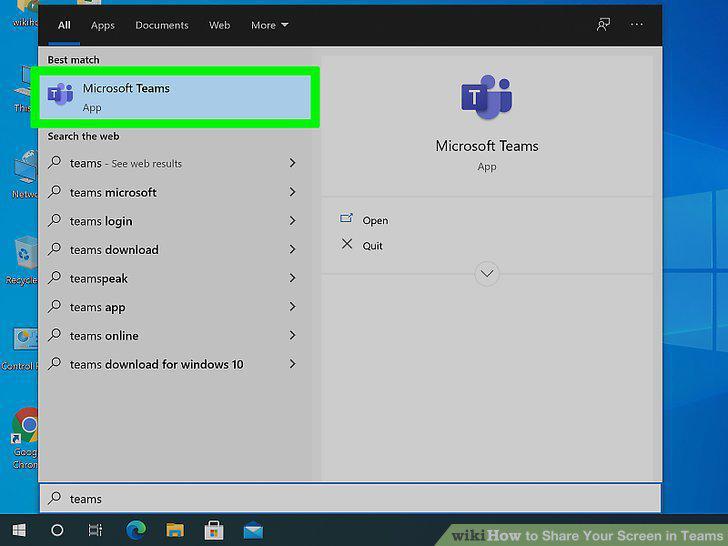Expand the 'teamspeak' suggestion arrow
Viewport: 728px width, 546px height.
pyautogui.click(x=292, y=278)
